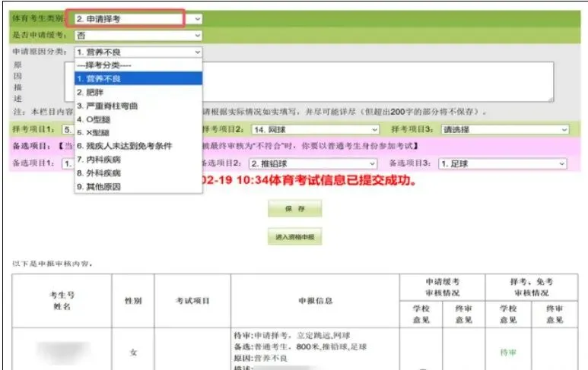Open 择考项目3 dropdown showing 请选择
The height and width of the screenshot is (370, 588).
coord(505,130)
